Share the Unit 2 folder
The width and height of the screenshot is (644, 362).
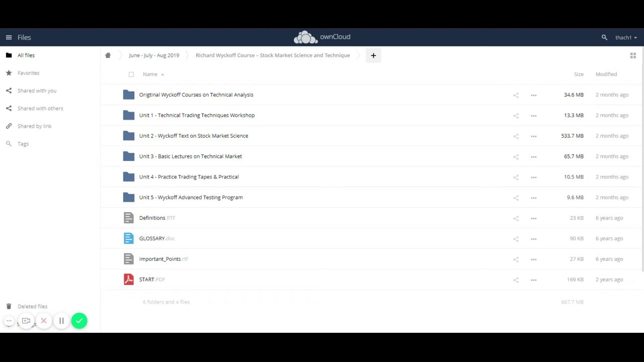pos(516,136)
